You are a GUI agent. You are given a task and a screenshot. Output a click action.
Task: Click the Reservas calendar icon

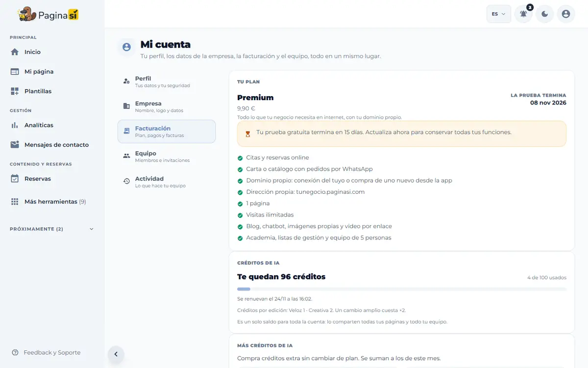(x=15, y=179)
